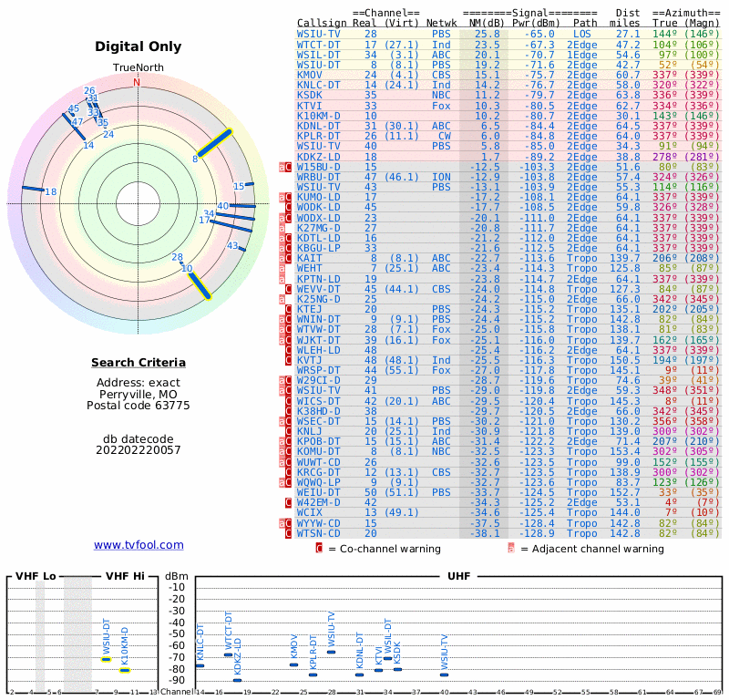Click the a warning badge beside K27MG-D
729x700 pixels.
[282, 228]
